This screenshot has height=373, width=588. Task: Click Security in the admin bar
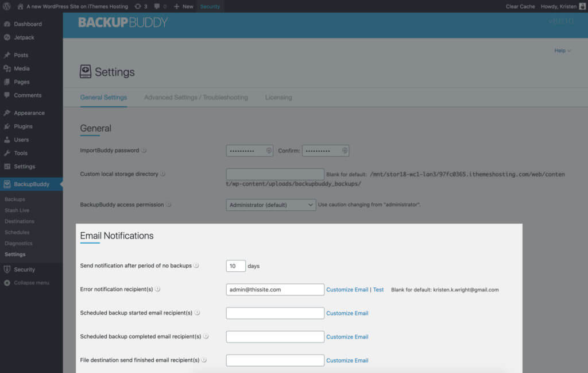(x=210, y=6)
